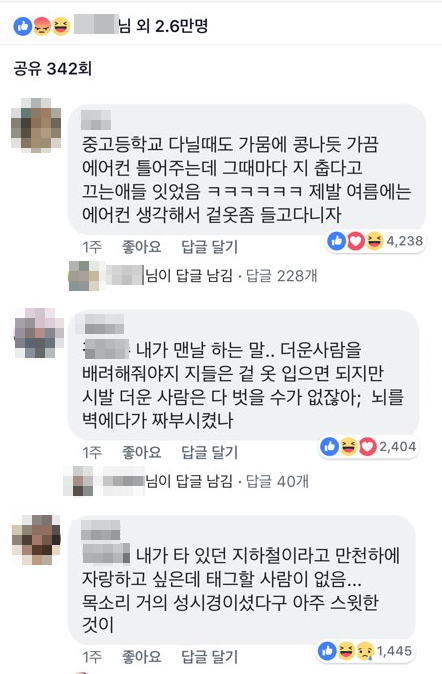Open reactions on the 2,404 comment
The height and width of the screenshot is (674, 442).
(368, 447)
